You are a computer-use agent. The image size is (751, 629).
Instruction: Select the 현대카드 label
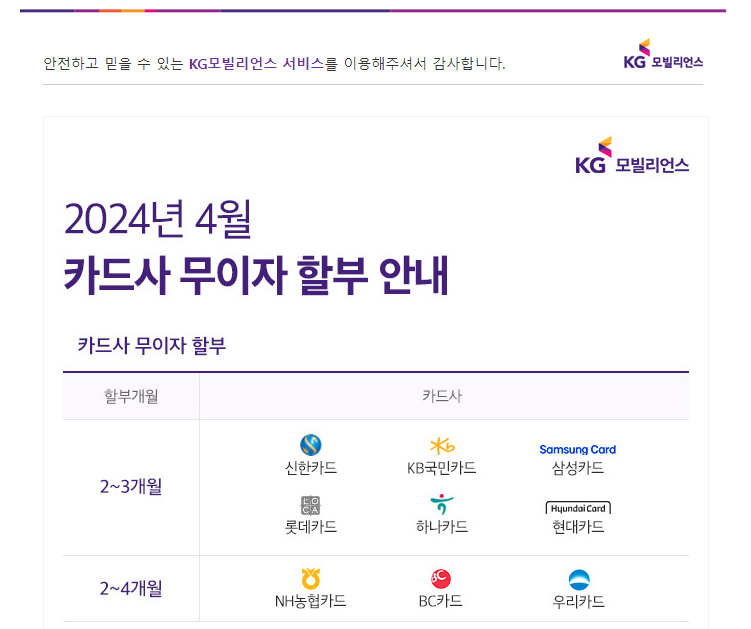[x=578, y=527]
